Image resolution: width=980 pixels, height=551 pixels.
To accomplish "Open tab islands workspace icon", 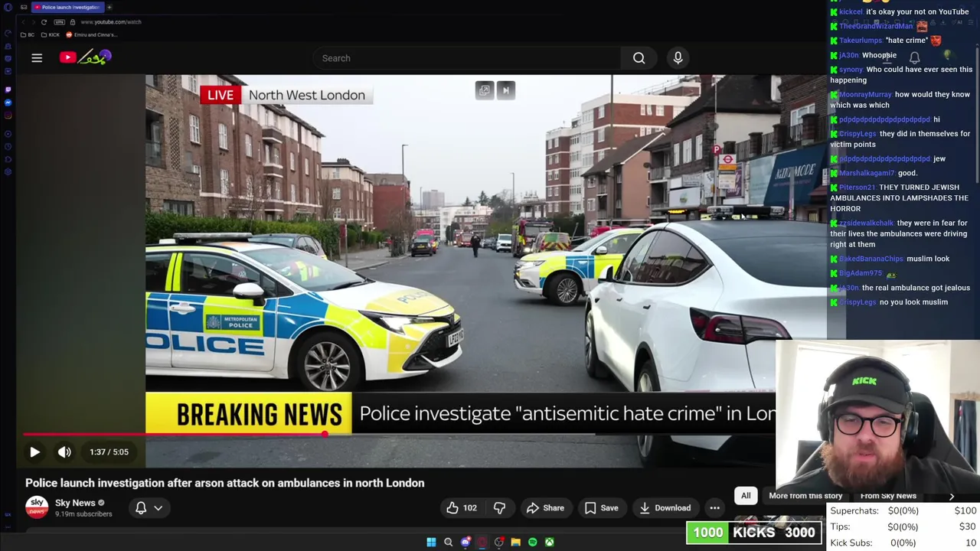I will click(24, 7).
